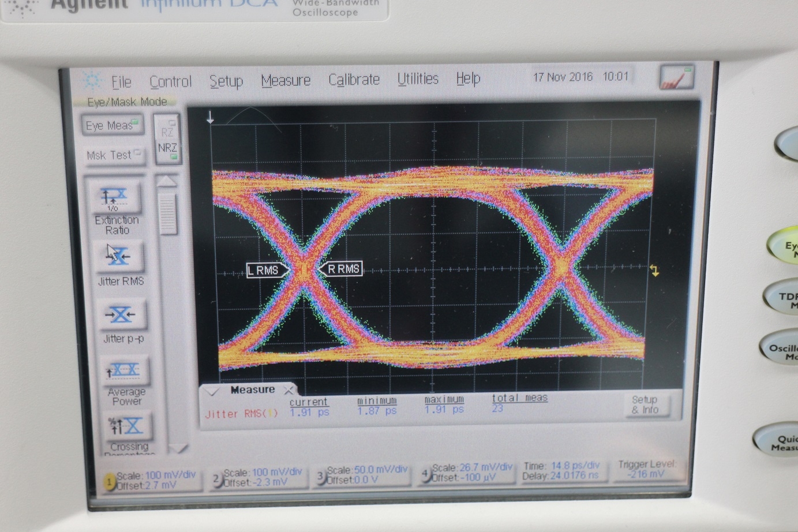Open the Time and Delay settings

[x=562, y=470]
